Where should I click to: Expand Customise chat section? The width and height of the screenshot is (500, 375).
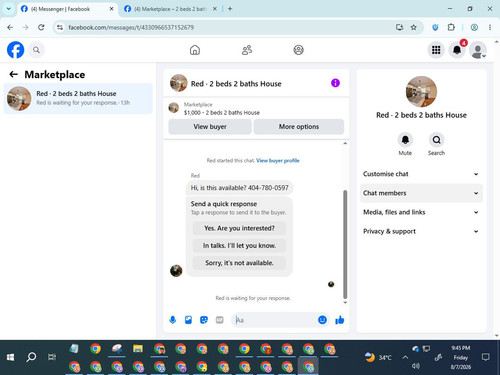421,174
